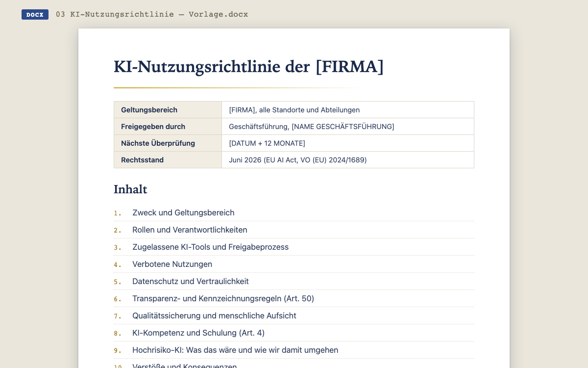Image resolution: width=588 pixels, height=368 pixels.
Task: Click the 'Juni 2026 (EU AI Act, VO (EU) 2024/1689)' cell
Action: click(x=348, y=160)
